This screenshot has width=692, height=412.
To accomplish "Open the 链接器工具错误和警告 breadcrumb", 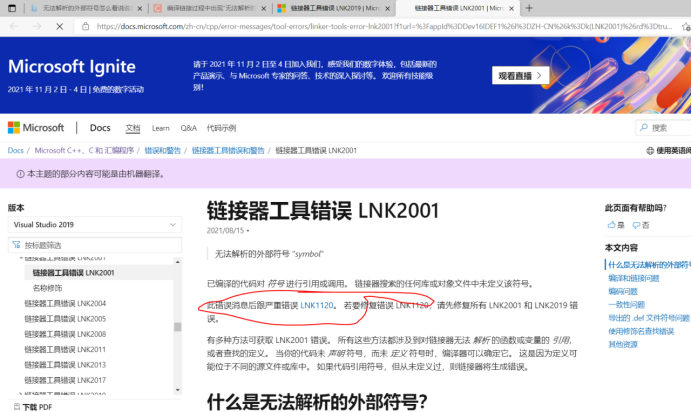I will point(228,150).
